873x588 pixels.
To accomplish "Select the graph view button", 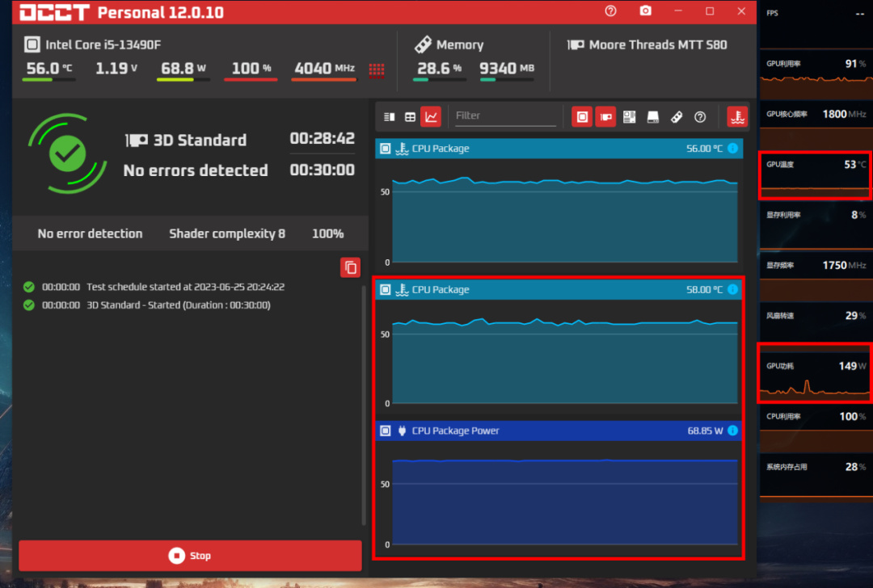I will click(x=431, y=117).
